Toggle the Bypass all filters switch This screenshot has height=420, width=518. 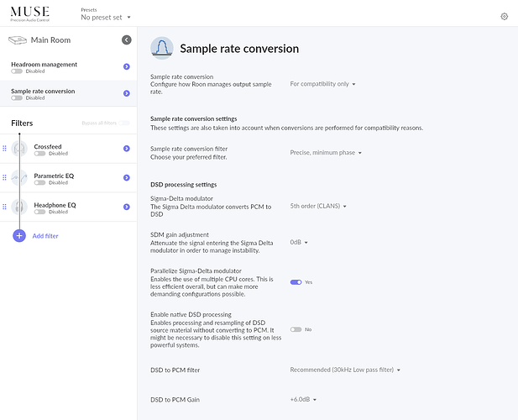(x=124, y=123)
